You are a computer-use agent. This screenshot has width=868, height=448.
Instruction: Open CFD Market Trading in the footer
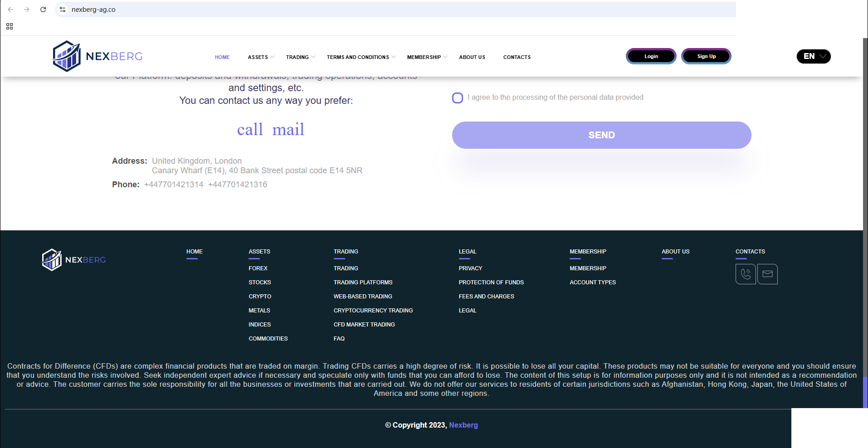(x=364, y=325)
